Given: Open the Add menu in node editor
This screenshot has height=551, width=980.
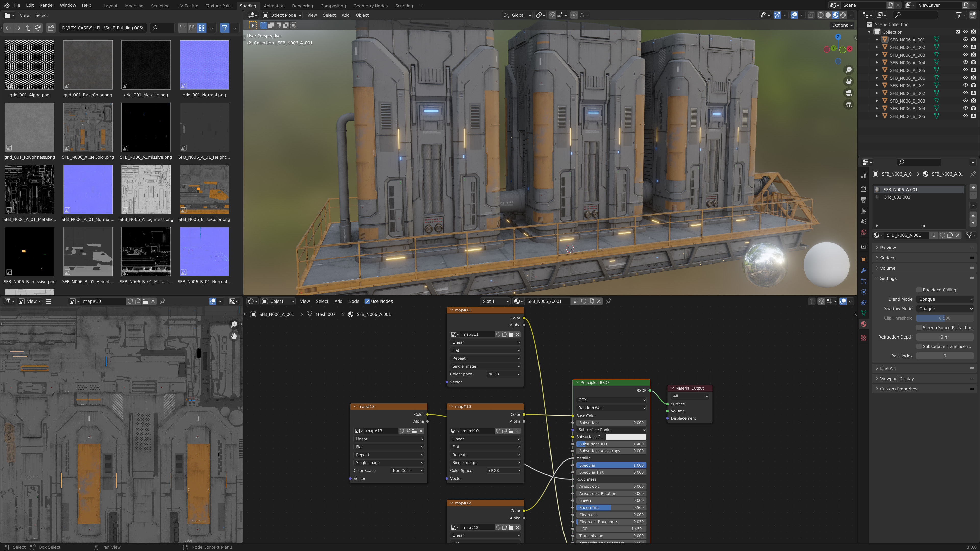Looking at the screenshot, I should pos(338,301).
